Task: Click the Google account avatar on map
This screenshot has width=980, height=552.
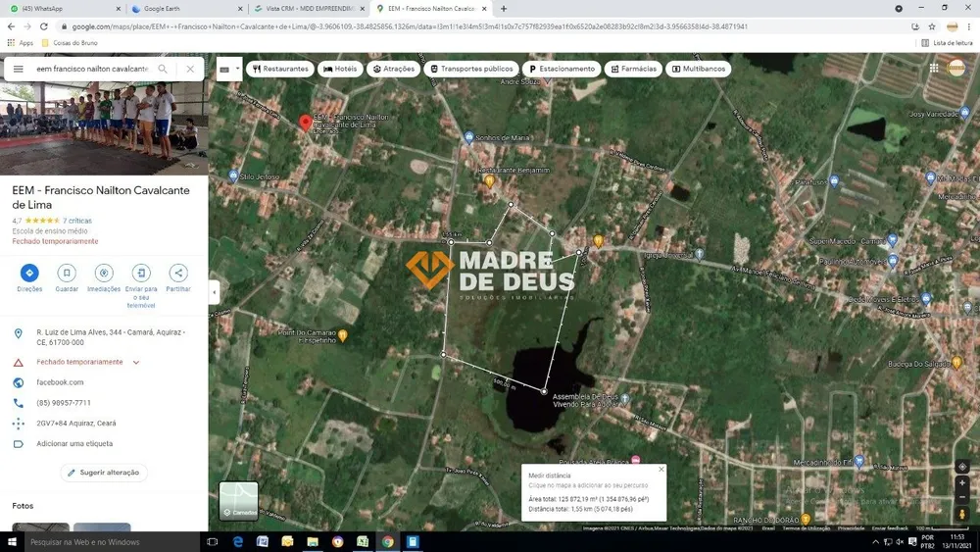Action: point(955,68)
